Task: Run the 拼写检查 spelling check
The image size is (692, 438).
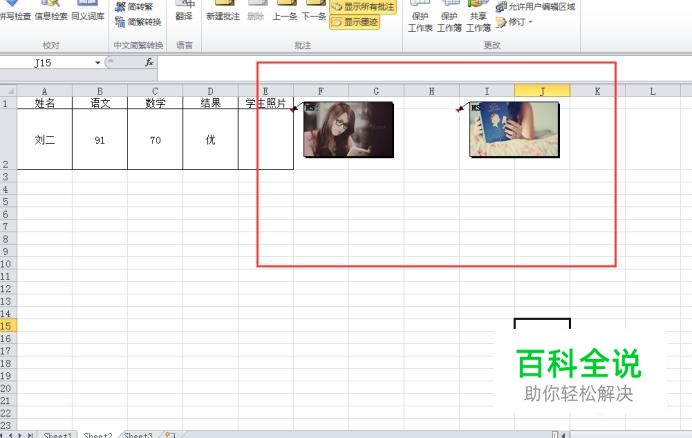Action: pos(15,11)
